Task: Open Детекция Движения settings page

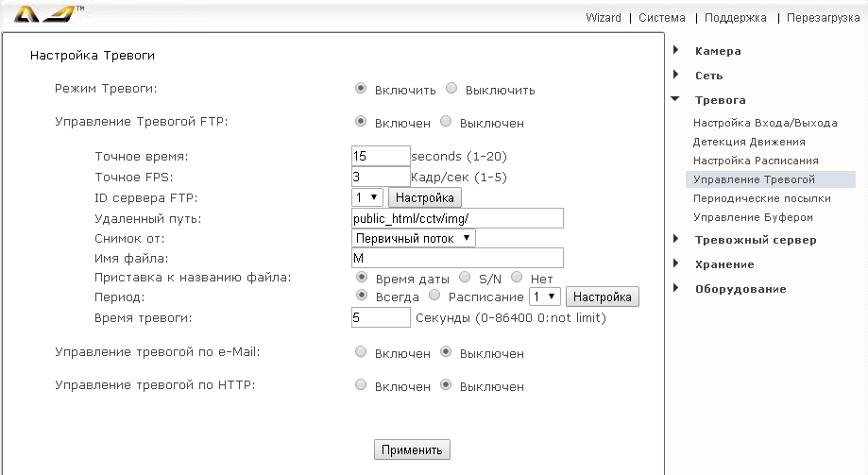Action: coord(749,142)
